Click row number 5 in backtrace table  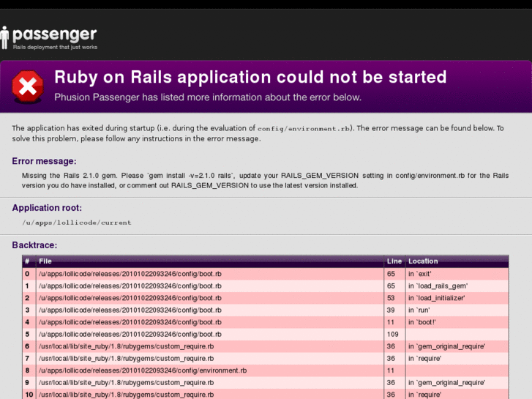27,334
